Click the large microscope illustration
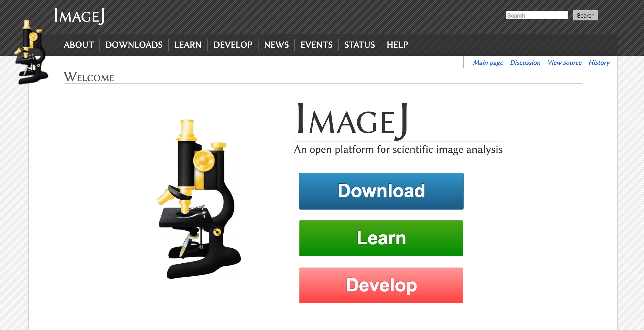644x330 pixels. (199, 199)
